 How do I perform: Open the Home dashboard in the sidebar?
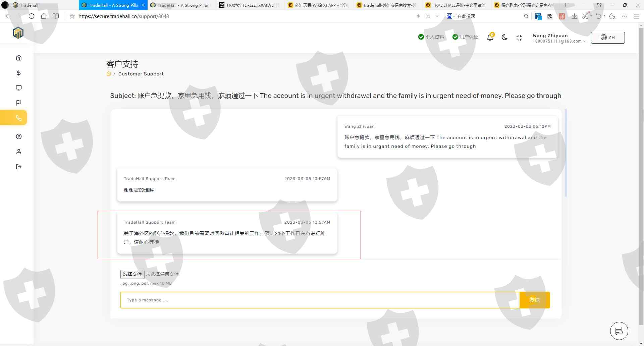[19, 58]
